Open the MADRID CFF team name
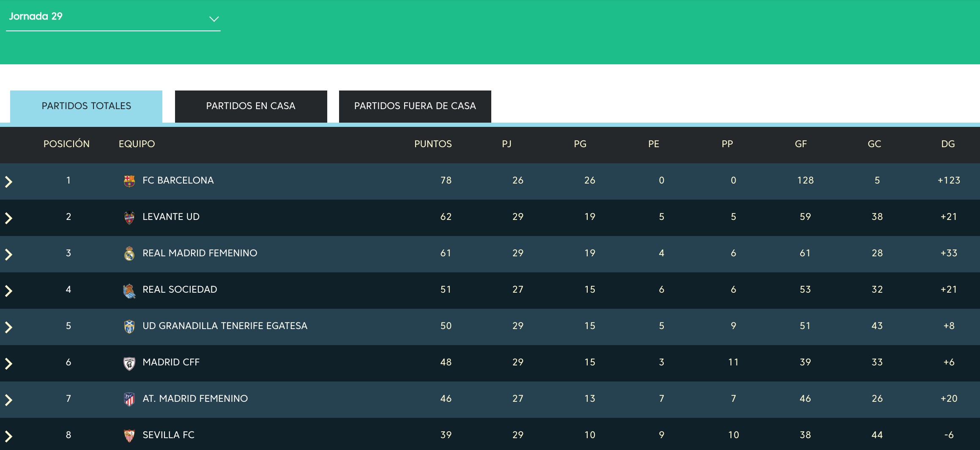Image resolution: width=980 pixels, height=450 pixels. tap(171, 362)
